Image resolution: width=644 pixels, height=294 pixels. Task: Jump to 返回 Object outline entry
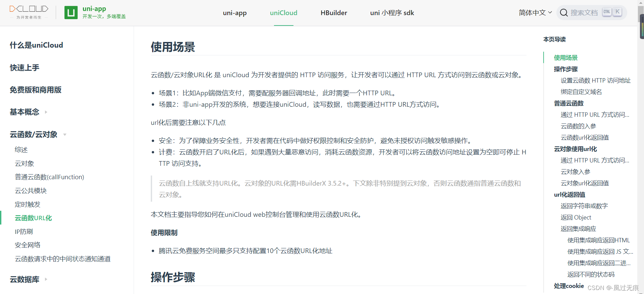click(x=576, y=217)
